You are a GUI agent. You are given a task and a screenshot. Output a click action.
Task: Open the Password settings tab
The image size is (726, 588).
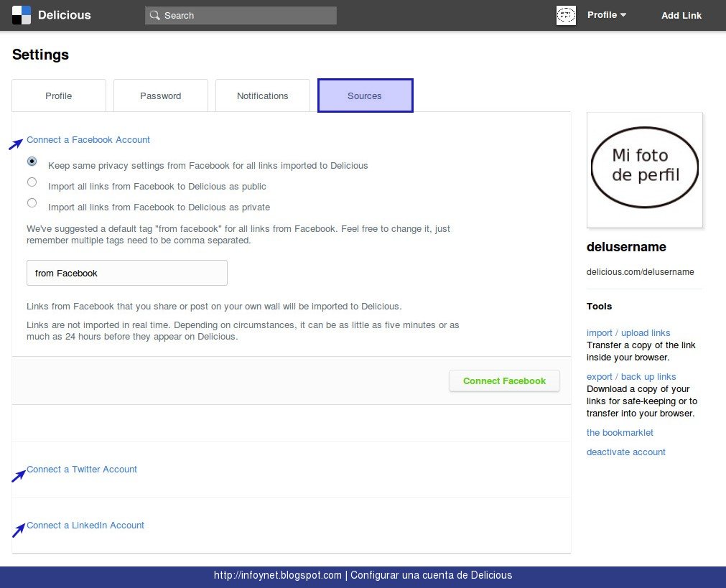pyautogui.click(x=161, y=95)
